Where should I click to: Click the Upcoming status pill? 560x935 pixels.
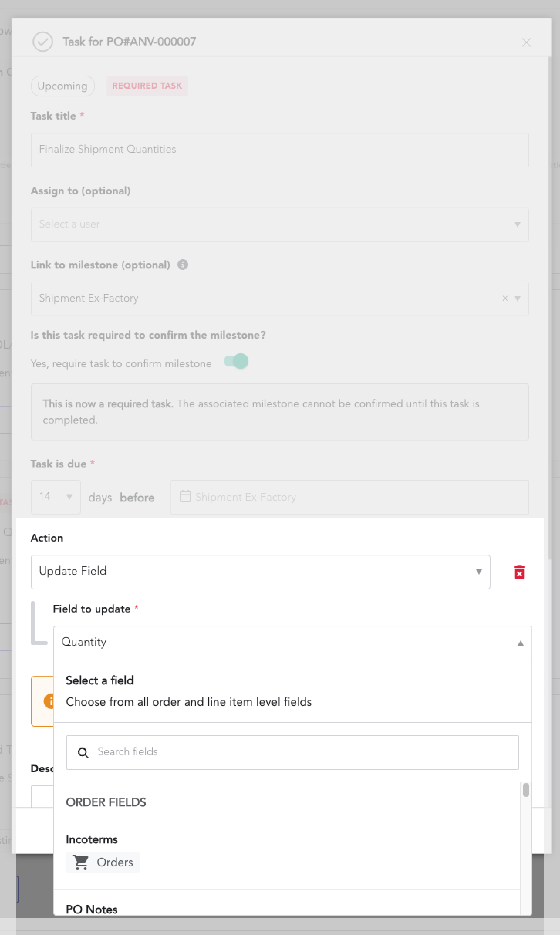pos(63,86)
